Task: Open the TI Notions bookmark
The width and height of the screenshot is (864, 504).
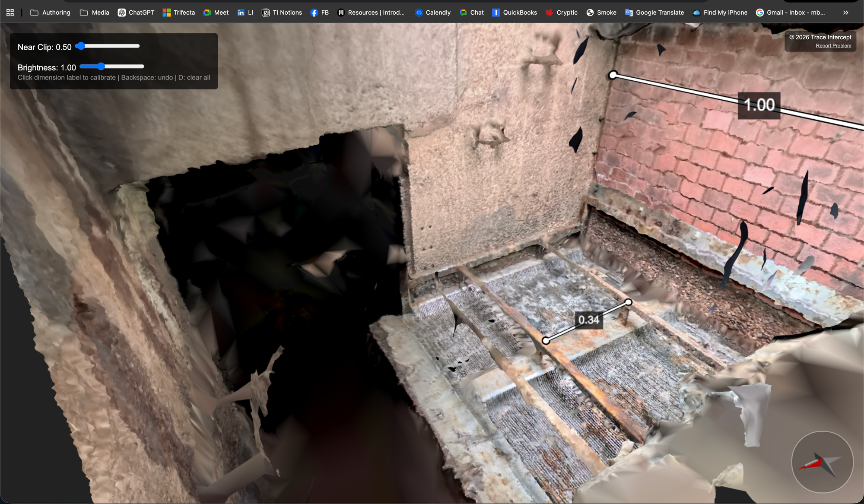Action: [282, 13]
